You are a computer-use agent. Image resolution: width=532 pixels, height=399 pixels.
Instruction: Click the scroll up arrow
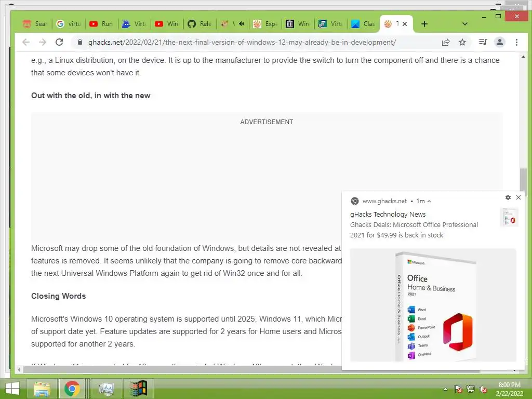click(523, 57)
